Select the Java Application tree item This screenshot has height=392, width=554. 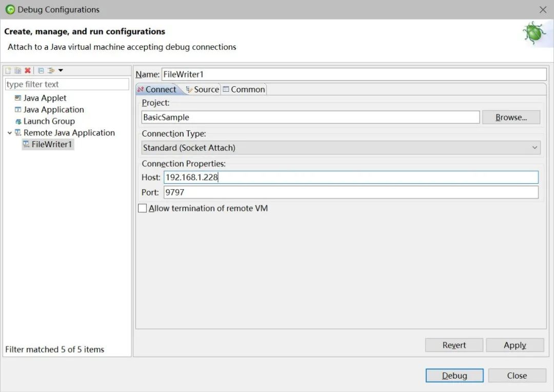[x=53, y=110]
